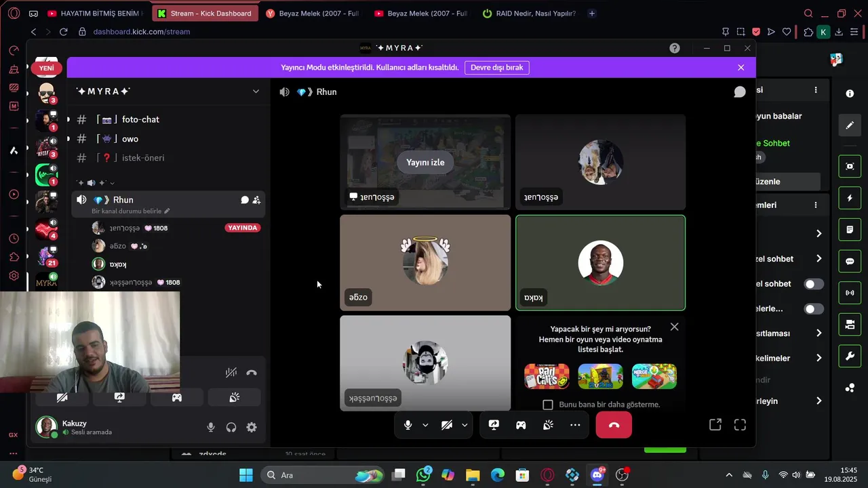
Task: Select the Rhun voice channel
Action: [167, 204]
